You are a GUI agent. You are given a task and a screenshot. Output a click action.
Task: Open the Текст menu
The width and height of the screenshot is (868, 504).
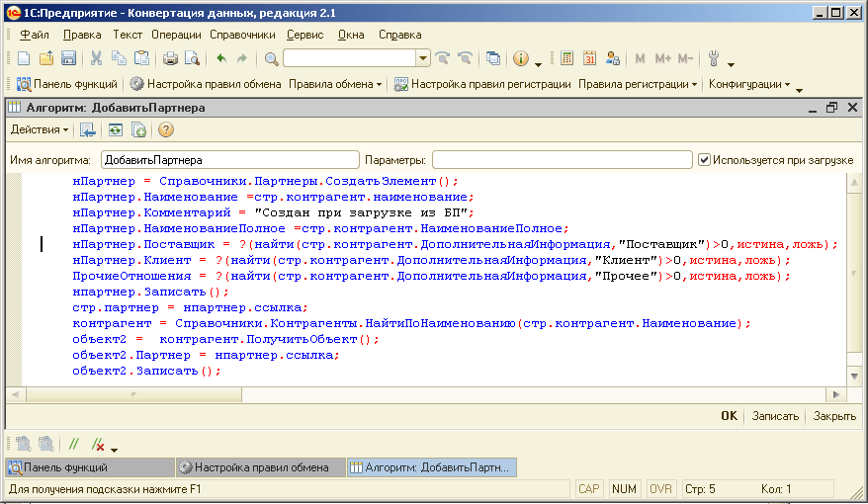[x=128, y=35]
